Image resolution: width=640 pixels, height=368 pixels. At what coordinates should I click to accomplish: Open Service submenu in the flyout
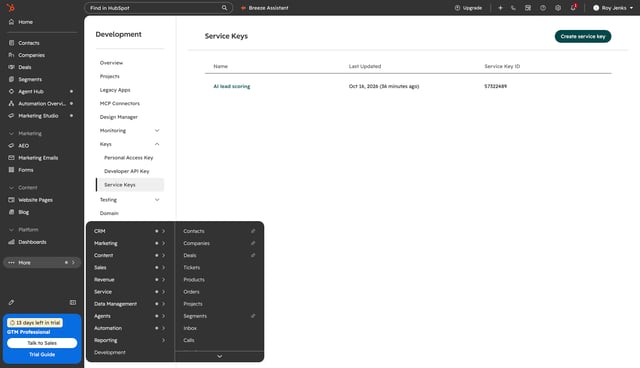pyautogui.click(x=129, y=292)
